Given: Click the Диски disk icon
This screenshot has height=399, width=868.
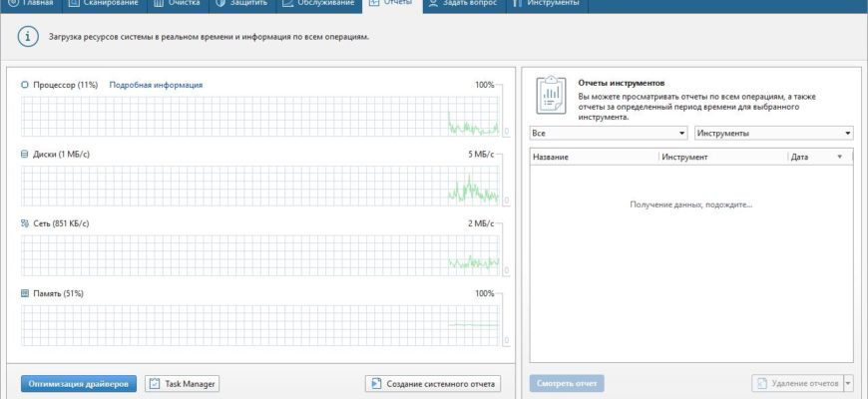Looking at the screenshot, I should coord(25,155).
